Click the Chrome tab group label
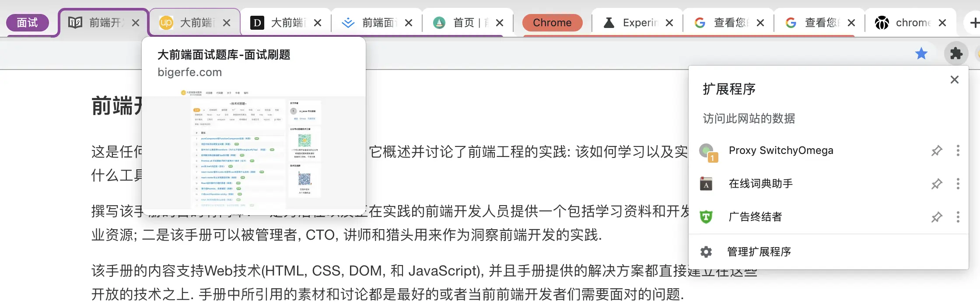This screenshot has height=307, width=980. pyautogui.click(x=552, y=23)
